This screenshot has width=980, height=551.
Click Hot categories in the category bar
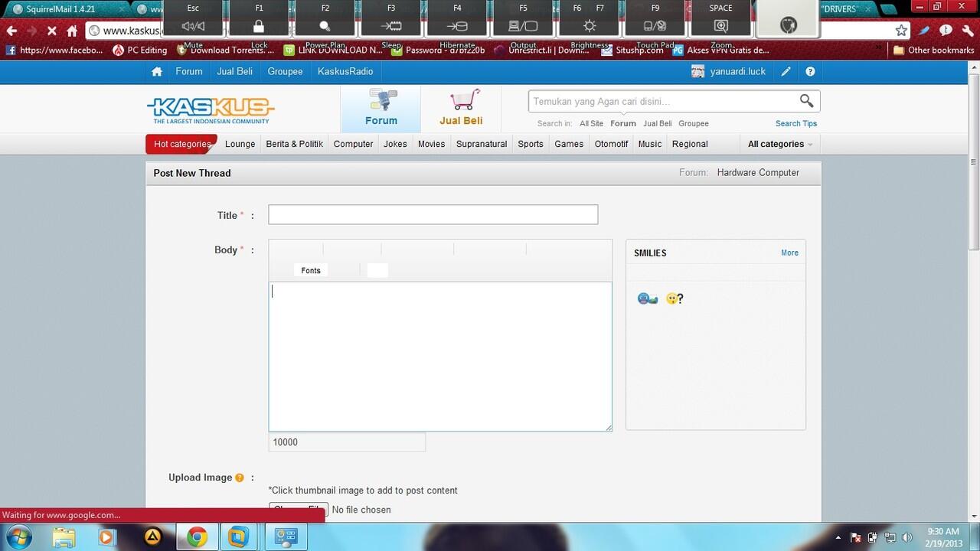(181, 144)
